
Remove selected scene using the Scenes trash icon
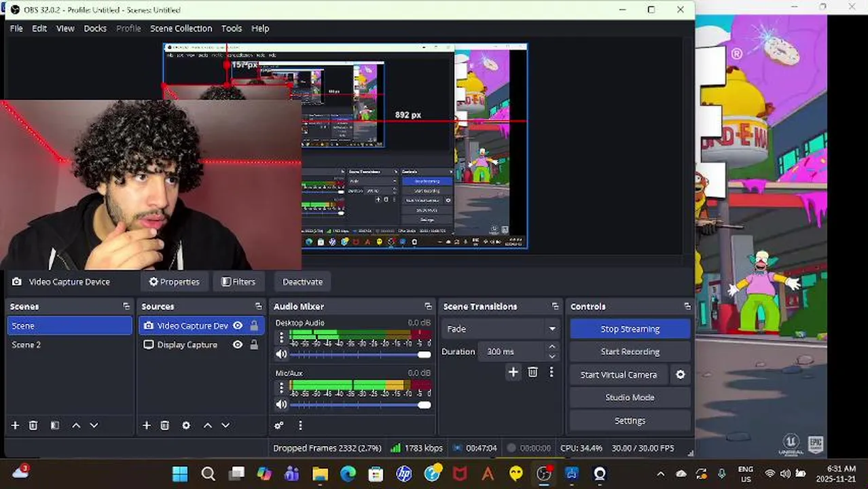click(33, 425)
